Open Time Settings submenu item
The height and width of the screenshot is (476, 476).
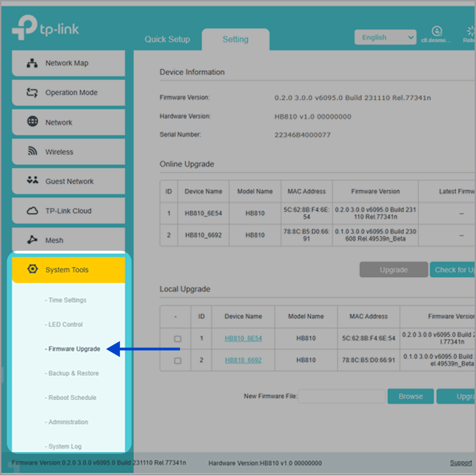click(66, 300)
